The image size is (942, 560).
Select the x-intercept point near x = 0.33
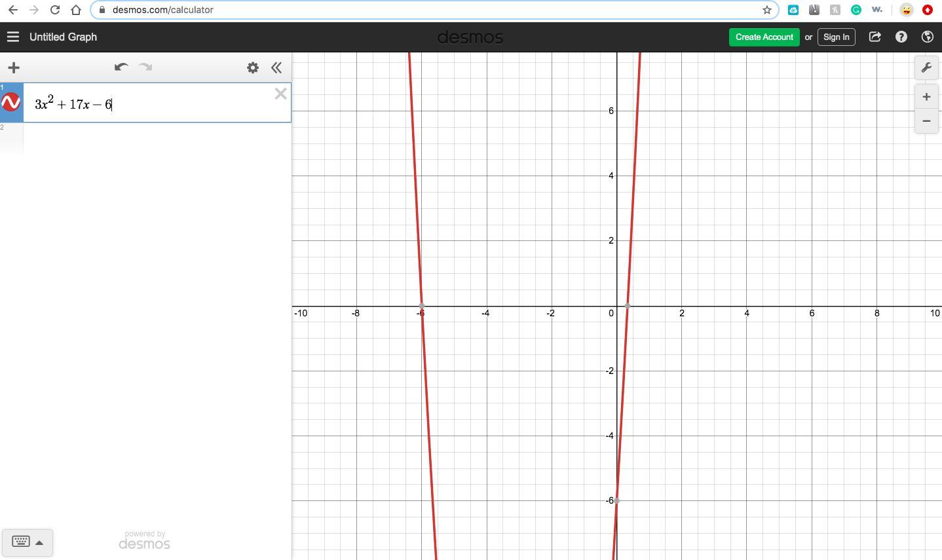coord(628,306)
